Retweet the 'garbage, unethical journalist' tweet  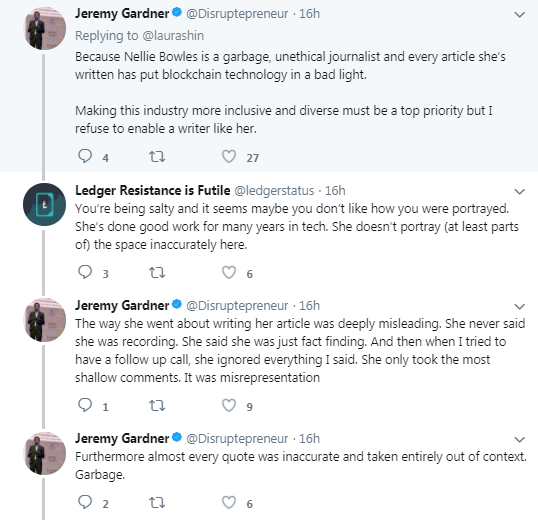157,157
